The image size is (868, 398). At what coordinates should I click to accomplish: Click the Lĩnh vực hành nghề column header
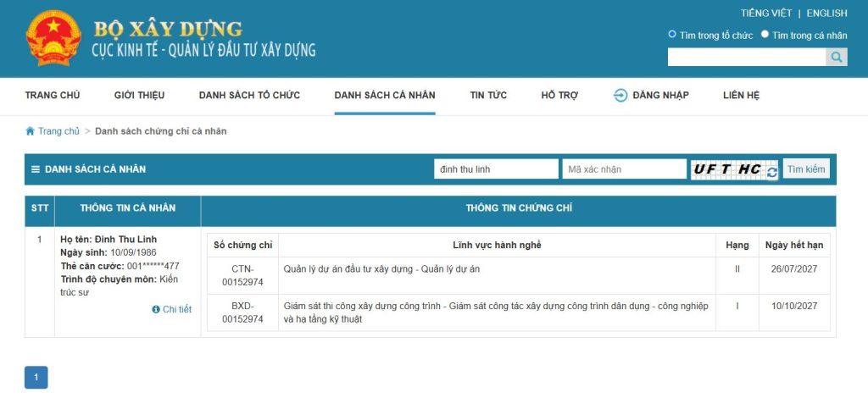pos(497,245)
